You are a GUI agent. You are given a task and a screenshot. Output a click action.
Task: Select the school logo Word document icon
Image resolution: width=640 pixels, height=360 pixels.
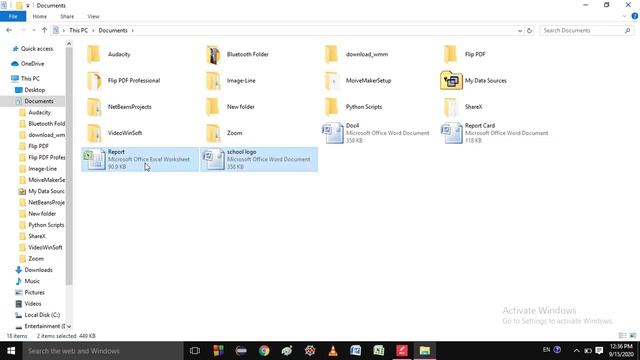click(x=213, y=159)
